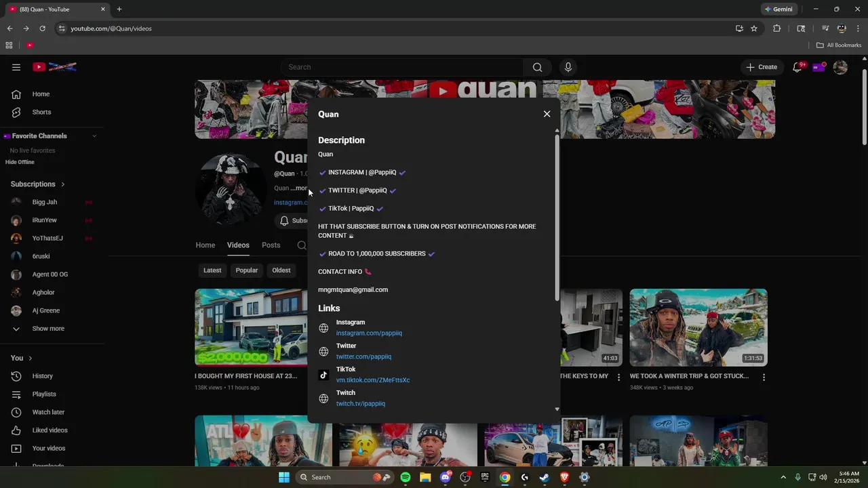
Task: Open the Chrome three-dot menu
Action: pos(858,28)
